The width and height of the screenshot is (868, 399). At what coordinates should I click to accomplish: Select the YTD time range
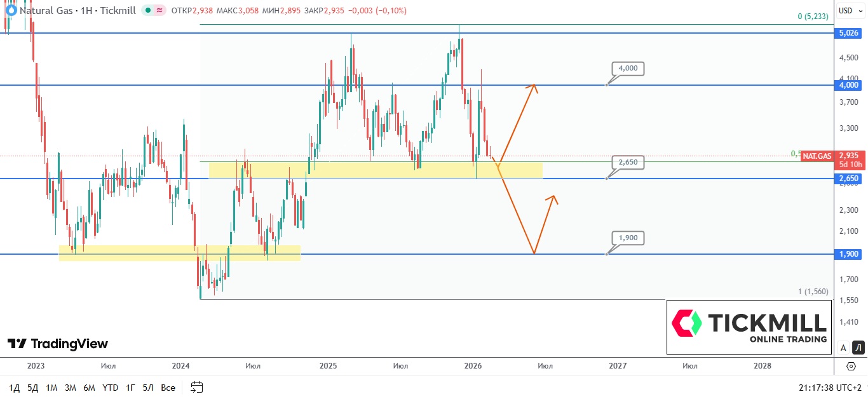[x=110, y=388]
